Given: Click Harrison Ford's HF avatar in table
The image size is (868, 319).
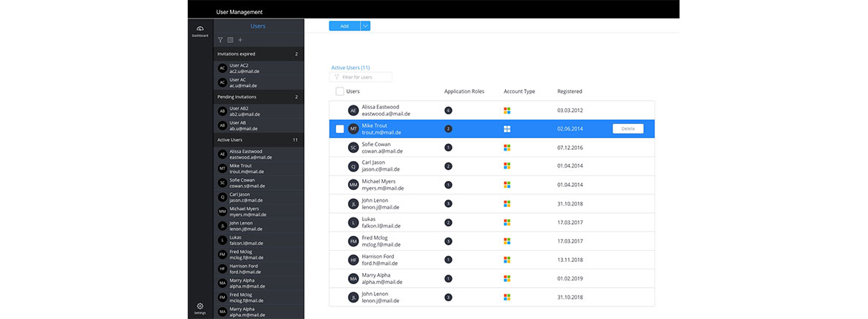Looking at the screenshot, I should coord(354,260).
